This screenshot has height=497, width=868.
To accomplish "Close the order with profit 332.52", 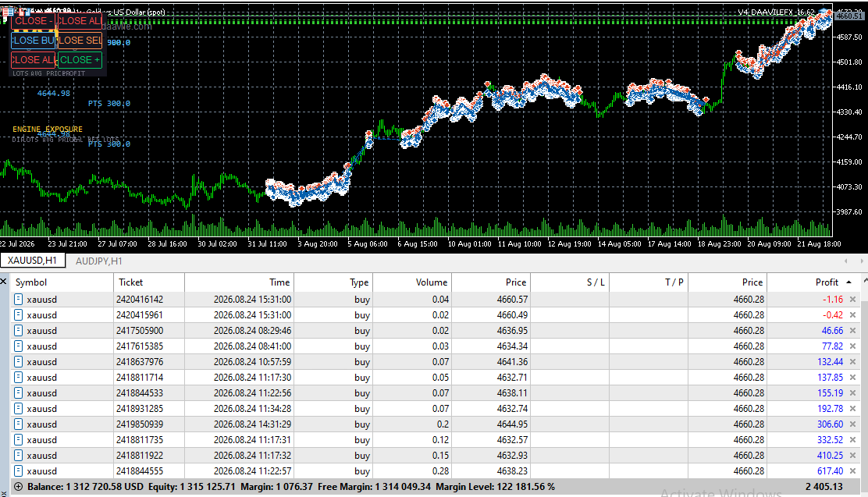I will coord(852,440).
